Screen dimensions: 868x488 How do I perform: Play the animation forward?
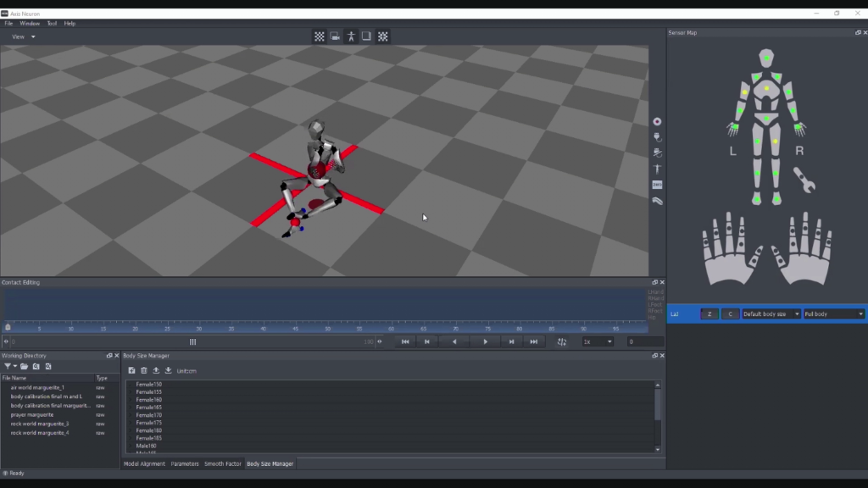tap(486, 342)
